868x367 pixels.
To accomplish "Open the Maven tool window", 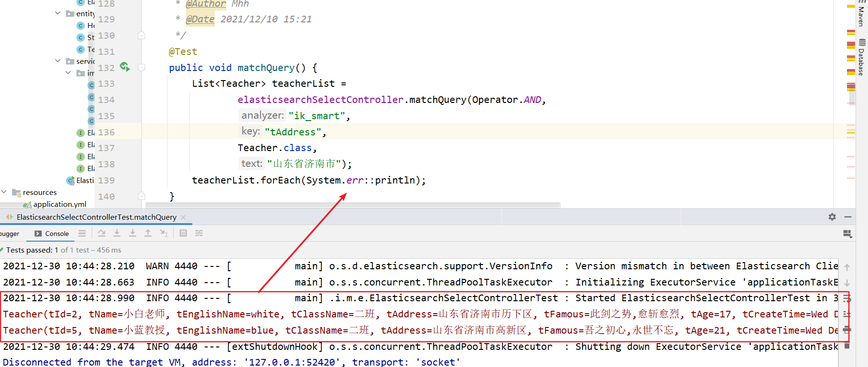I will (861, 13).
